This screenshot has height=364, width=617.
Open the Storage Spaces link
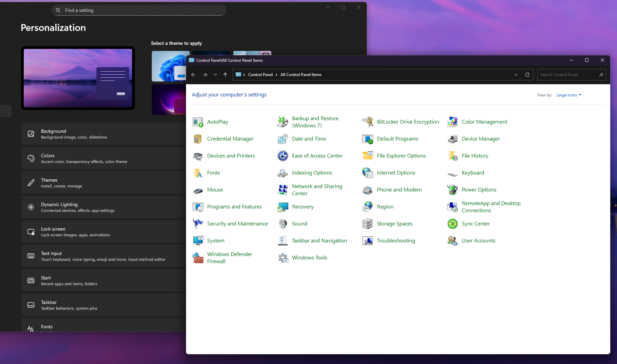[x=395, y=224]
